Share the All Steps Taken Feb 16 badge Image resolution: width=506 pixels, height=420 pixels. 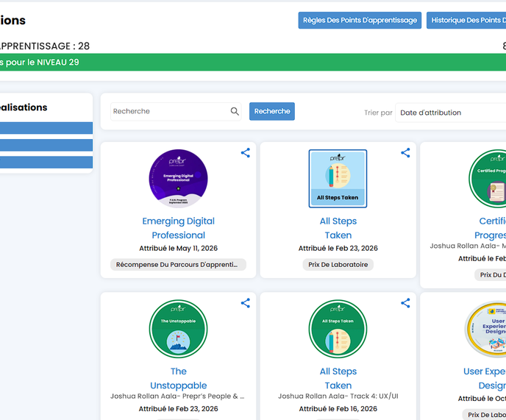coord(405,303)
